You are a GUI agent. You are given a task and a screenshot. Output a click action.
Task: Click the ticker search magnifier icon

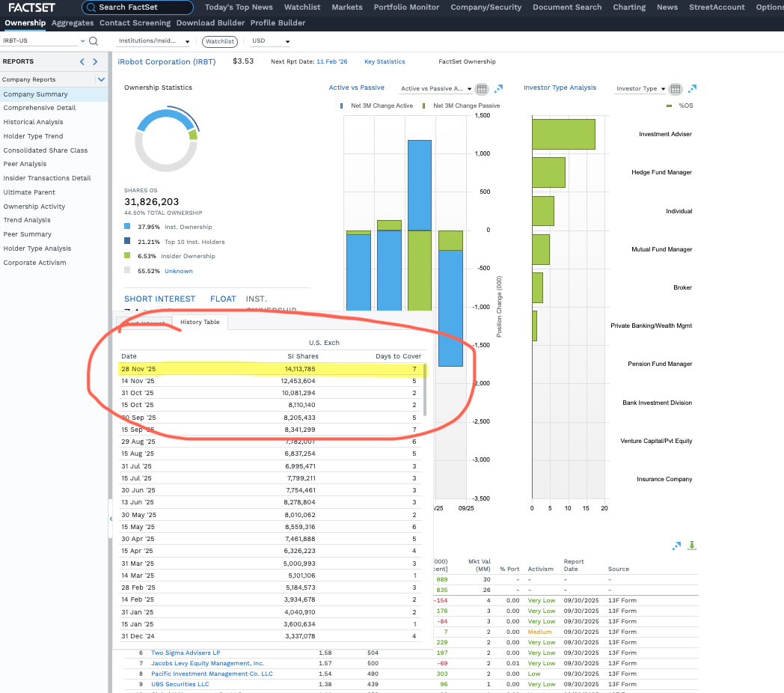[93, 41]
